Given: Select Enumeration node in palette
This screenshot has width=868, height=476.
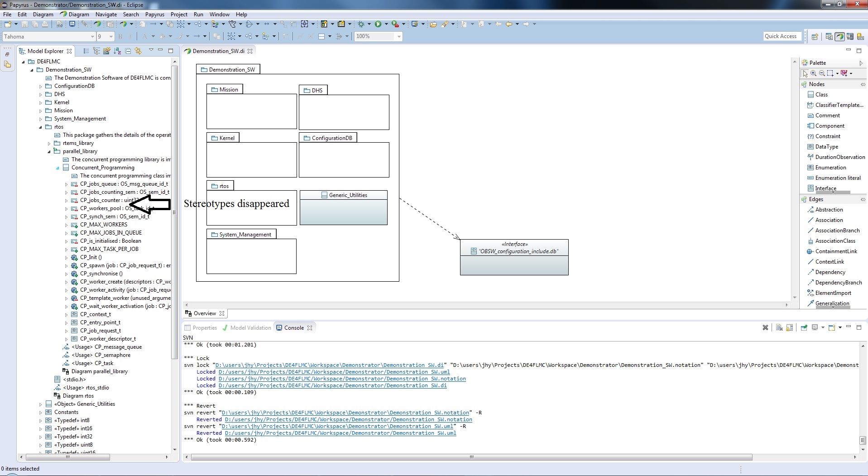Looking at the screenshot, I should pyautogui.click(x=827, y=168).
